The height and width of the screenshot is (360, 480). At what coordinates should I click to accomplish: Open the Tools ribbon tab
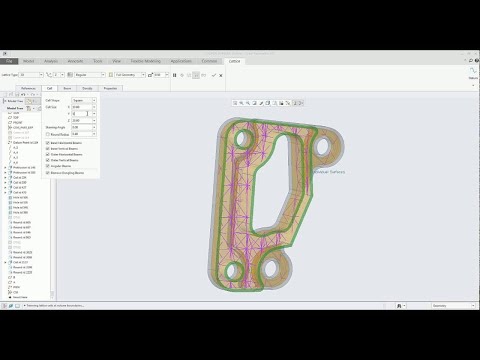point(98,61)
